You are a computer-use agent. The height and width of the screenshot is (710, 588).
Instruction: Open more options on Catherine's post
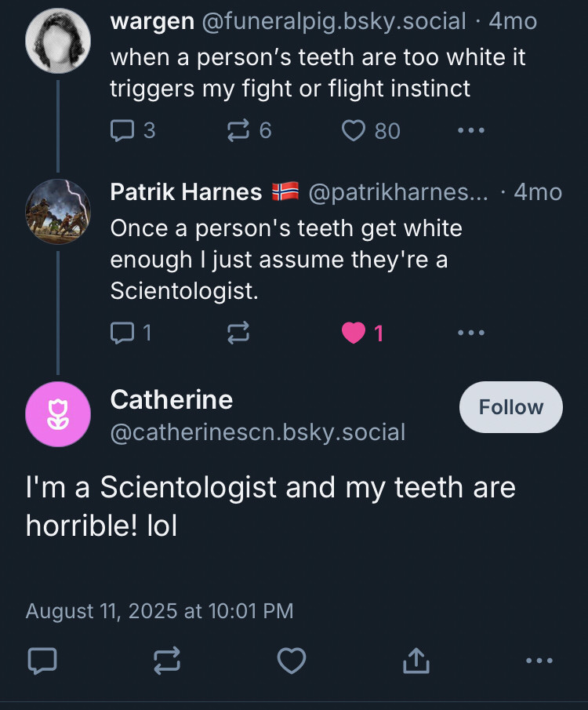(x=539, y=661)
